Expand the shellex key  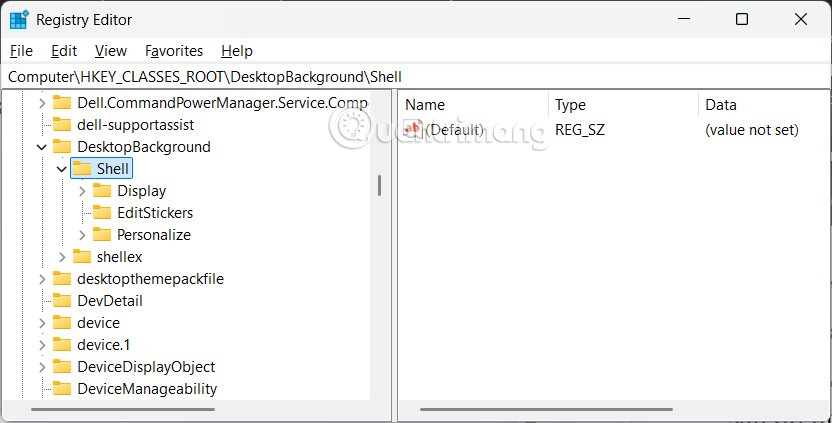(62, 257)
